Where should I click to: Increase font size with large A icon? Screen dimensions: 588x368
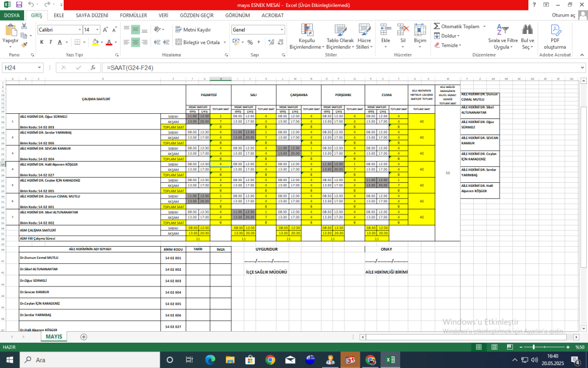tap(106, 30)
